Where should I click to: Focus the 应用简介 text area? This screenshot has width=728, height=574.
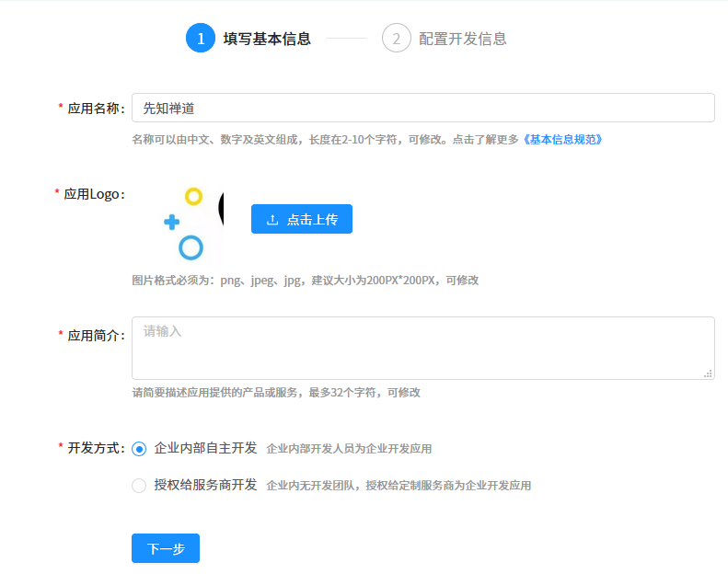[x=423, y=348]
